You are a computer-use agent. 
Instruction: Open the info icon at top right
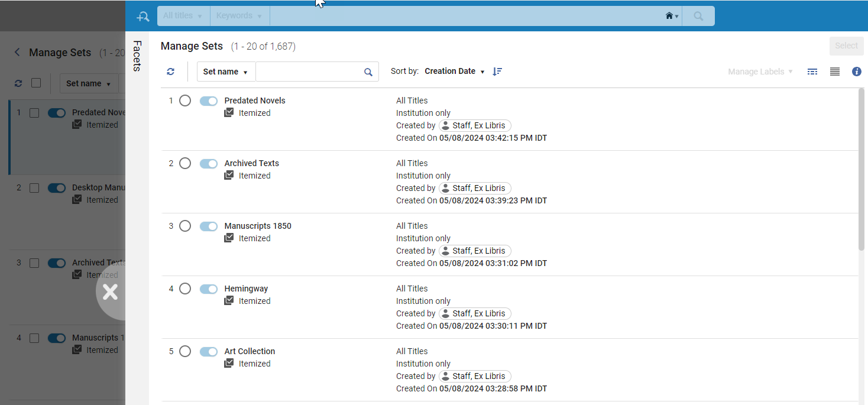[x=856, y=72]
